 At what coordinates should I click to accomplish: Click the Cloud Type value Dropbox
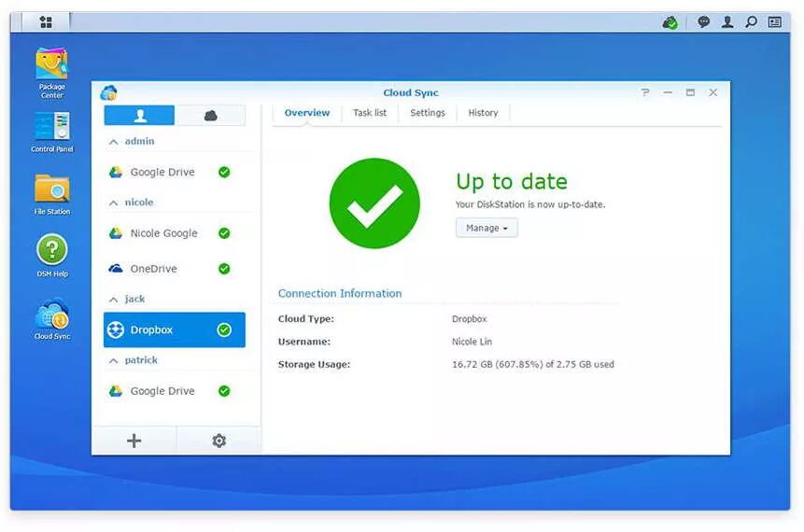pyautogui.click(x=469, y=319)
